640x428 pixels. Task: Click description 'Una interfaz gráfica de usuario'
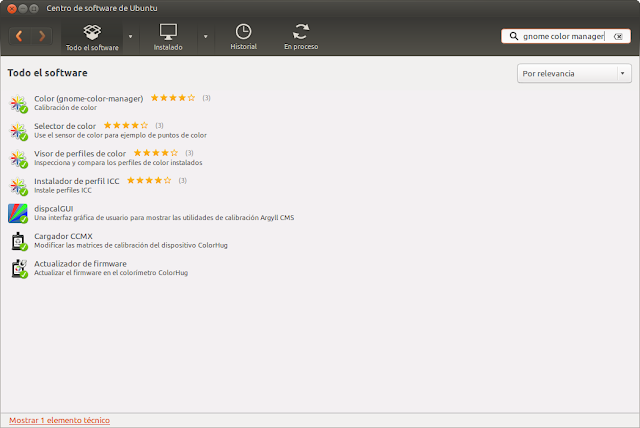click(164, 218)
